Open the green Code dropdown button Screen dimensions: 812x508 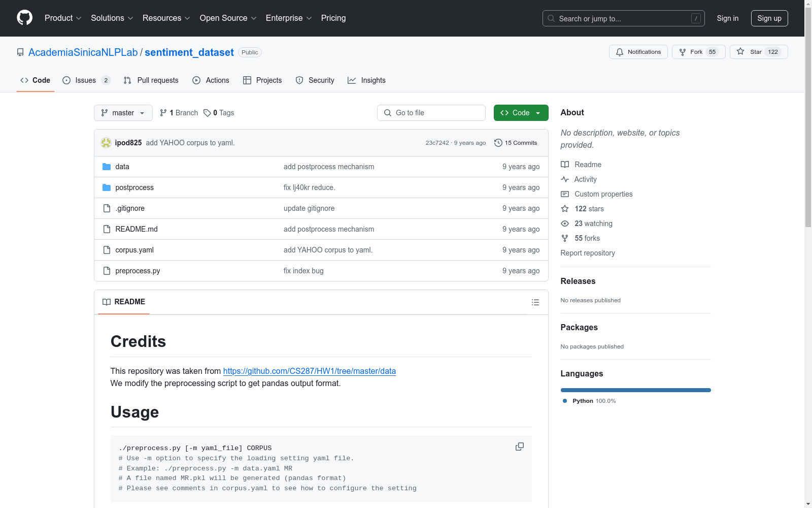[x=521, y=113]
